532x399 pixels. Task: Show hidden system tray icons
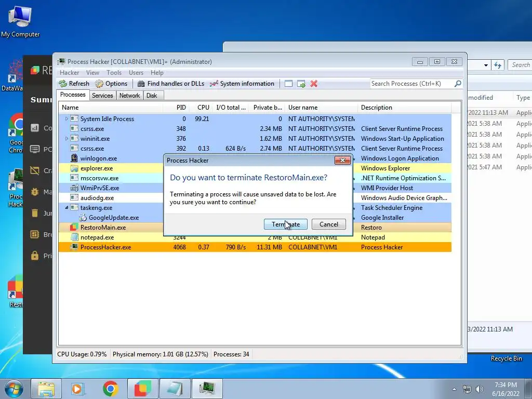(454, 389)
